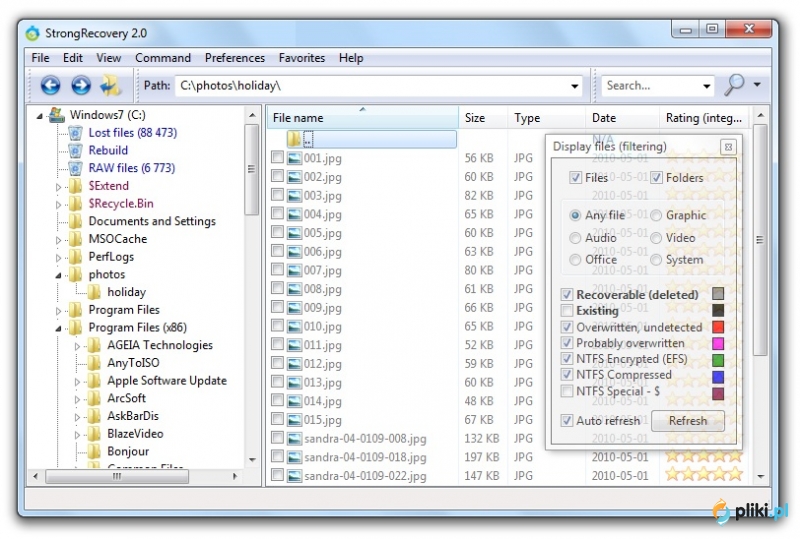800x539 pixels.
Task: Tick the checkbox next to sandra-04-0109-018.jpg
Action: coord(277,456)
